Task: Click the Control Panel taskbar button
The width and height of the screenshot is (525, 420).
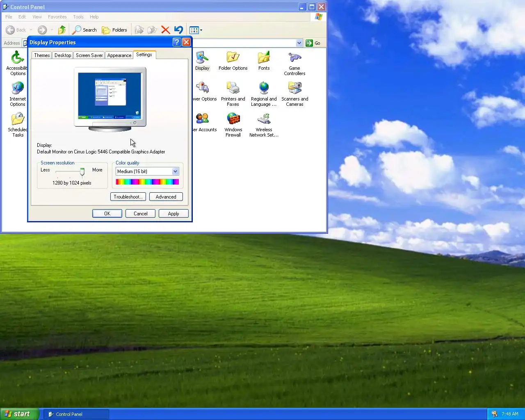Action: (76, 414)
